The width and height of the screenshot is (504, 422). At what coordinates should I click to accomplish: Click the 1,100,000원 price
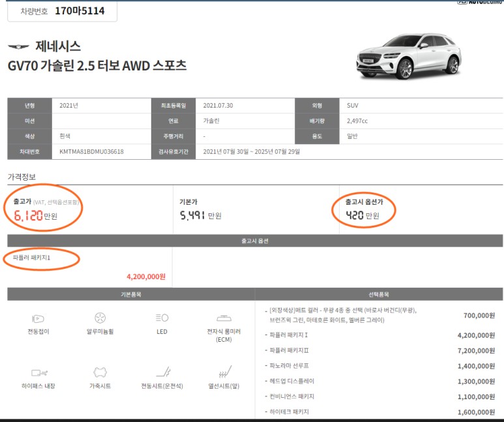pyautogui.click(x=476, y=397)
